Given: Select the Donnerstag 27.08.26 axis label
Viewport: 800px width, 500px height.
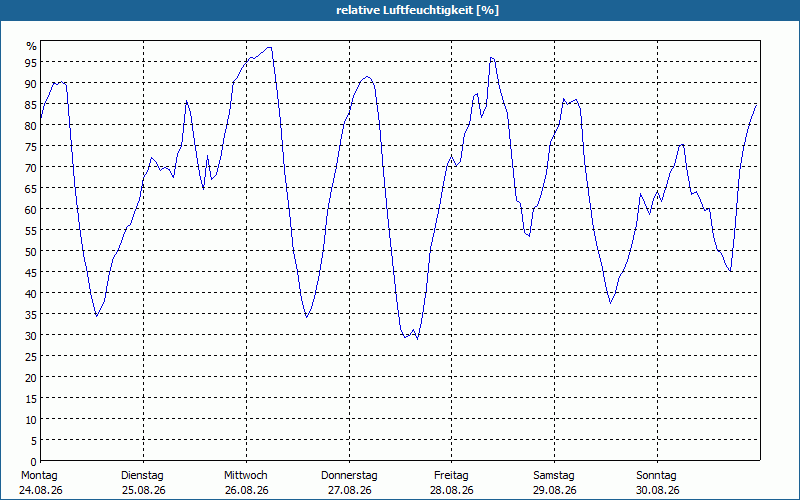Looking at the screenshot, I should coord(349,483).
